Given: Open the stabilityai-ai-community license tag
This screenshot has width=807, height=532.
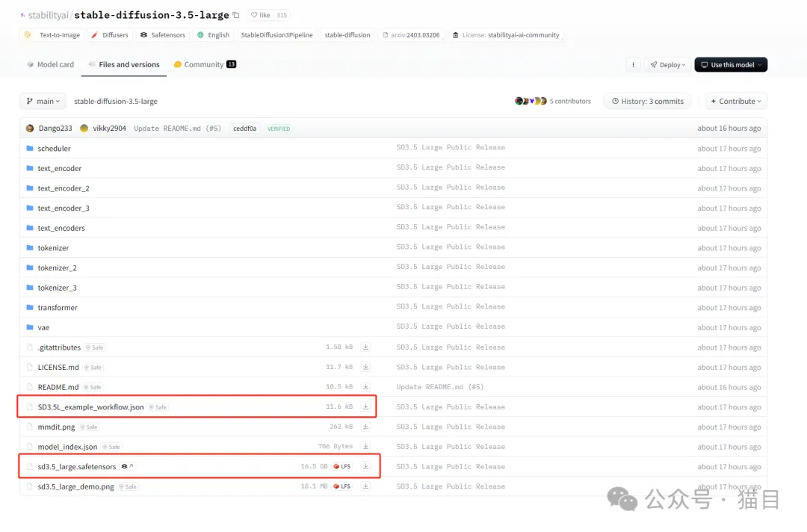Looking at the screenshot, I should [506, 35].
